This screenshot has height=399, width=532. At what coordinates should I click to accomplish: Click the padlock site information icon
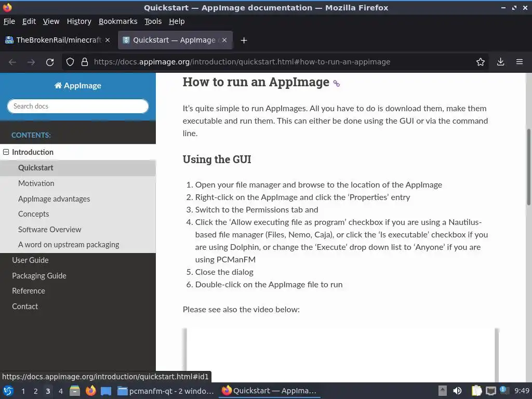(x=85, y=62)
